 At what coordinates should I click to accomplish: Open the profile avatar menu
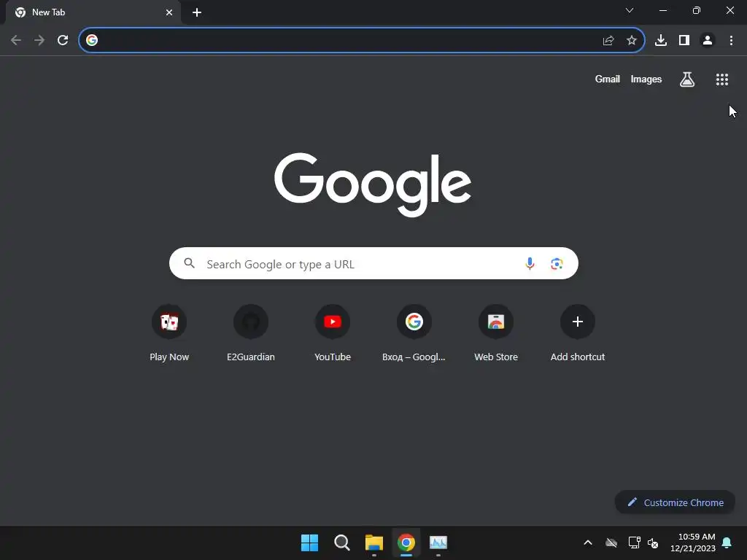[x=708, y=41]
